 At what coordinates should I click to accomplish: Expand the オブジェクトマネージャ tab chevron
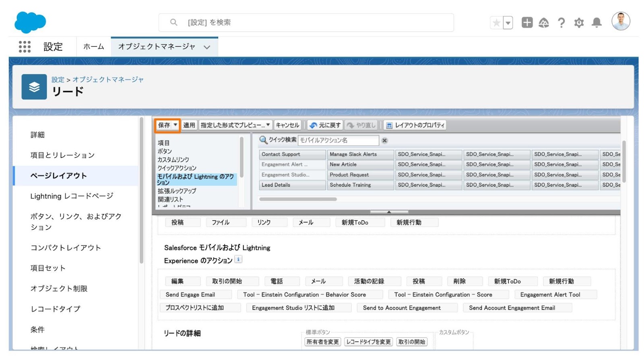click(207, 47)
